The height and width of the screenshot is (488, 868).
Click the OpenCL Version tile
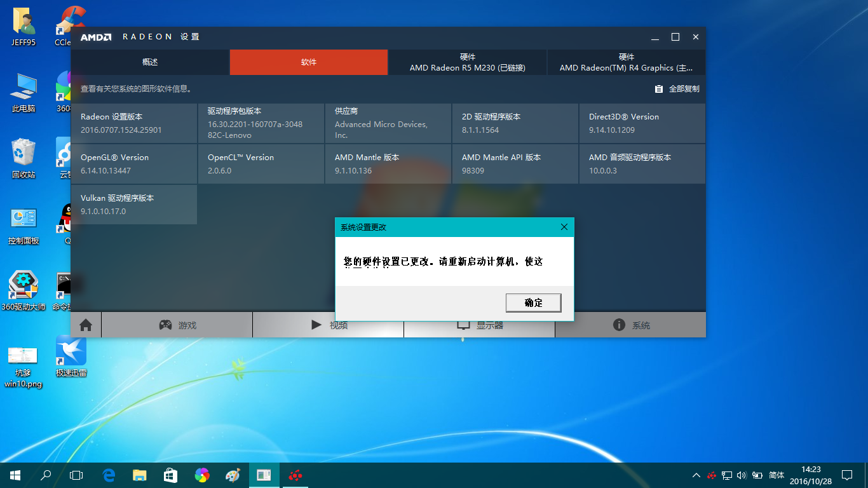point(261,164)
